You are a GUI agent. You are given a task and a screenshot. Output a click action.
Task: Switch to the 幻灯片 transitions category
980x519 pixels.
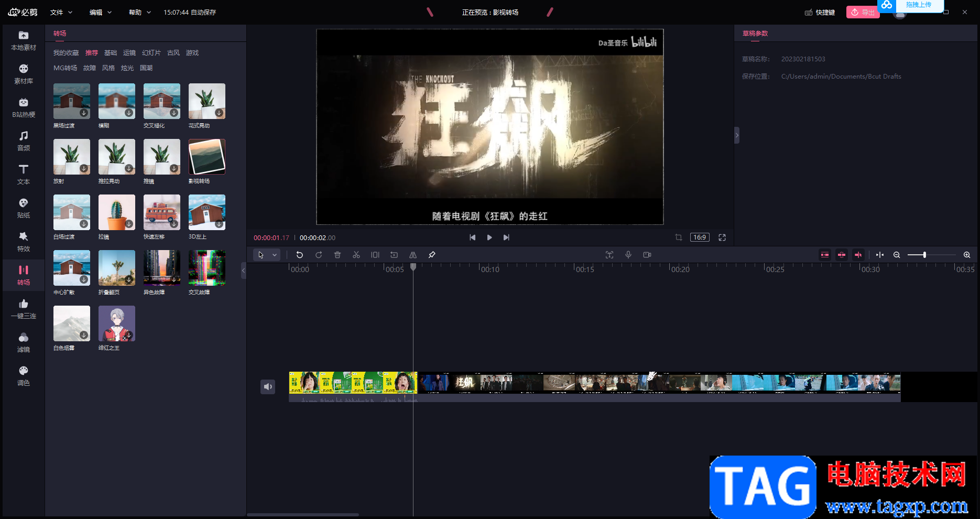[151, 53]
